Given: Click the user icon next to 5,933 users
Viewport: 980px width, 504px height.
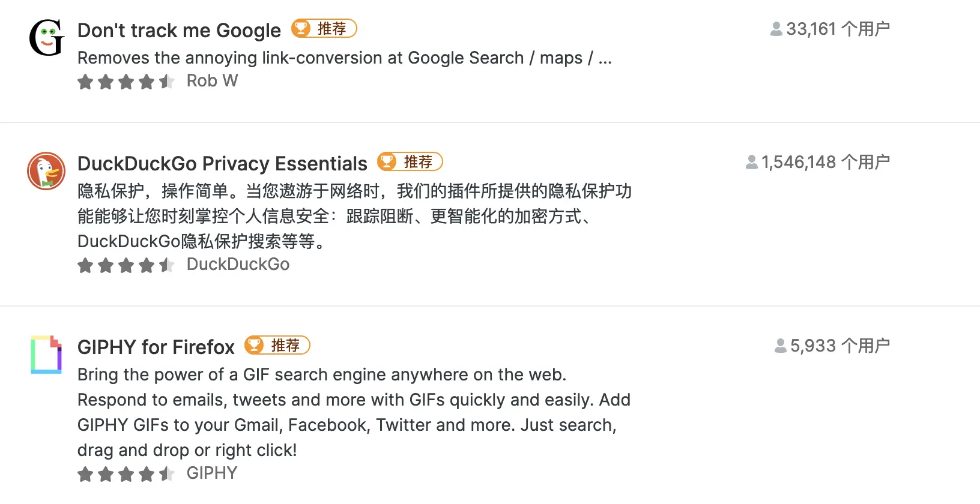Looking at the screenshot, I should [781, 346].
